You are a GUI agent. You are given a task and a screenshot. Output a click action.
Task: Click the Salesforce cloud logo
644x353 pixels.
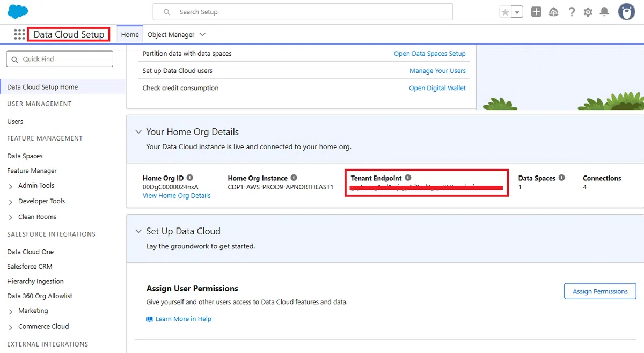coord(18,11)
